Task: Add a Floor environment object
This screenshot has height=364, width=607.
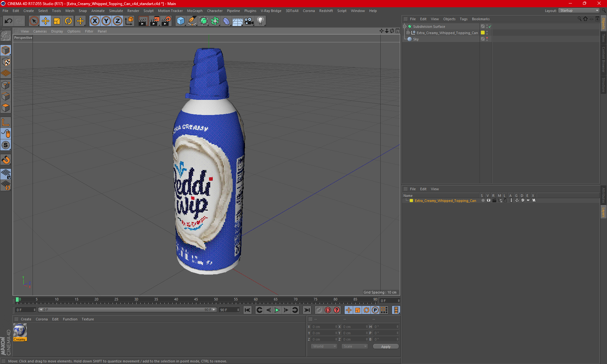Action: point(238,21)
